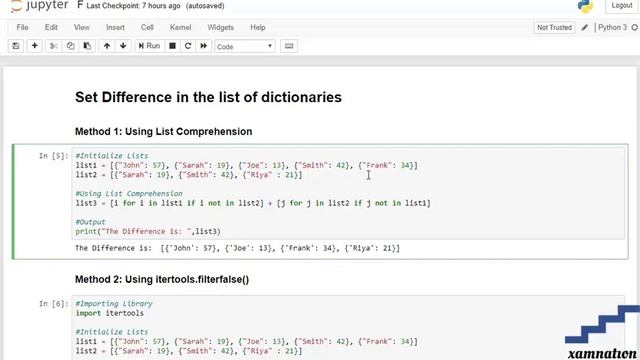Click the '#Using List Comprehension' comment
640x360 pixels.
tap(129, 193)
